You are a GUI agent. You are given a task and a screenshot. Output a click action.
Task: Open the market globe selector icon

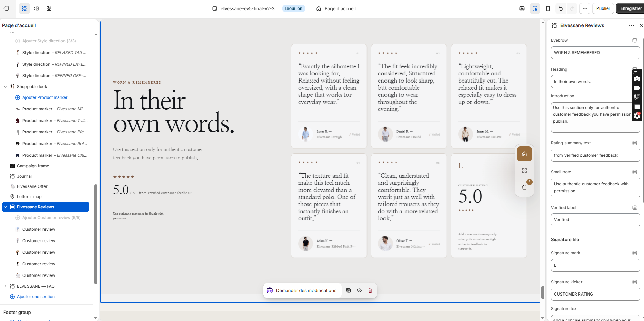522,8
